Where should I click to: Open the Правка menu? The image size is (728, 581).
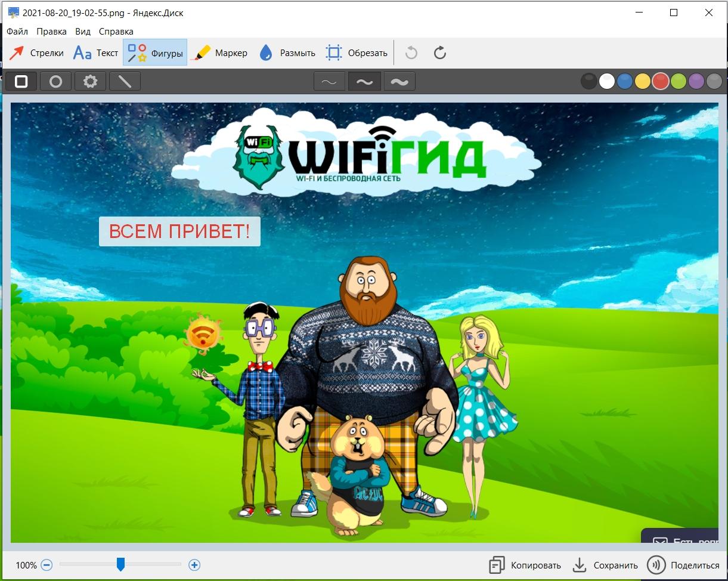(x=51, y=31)
